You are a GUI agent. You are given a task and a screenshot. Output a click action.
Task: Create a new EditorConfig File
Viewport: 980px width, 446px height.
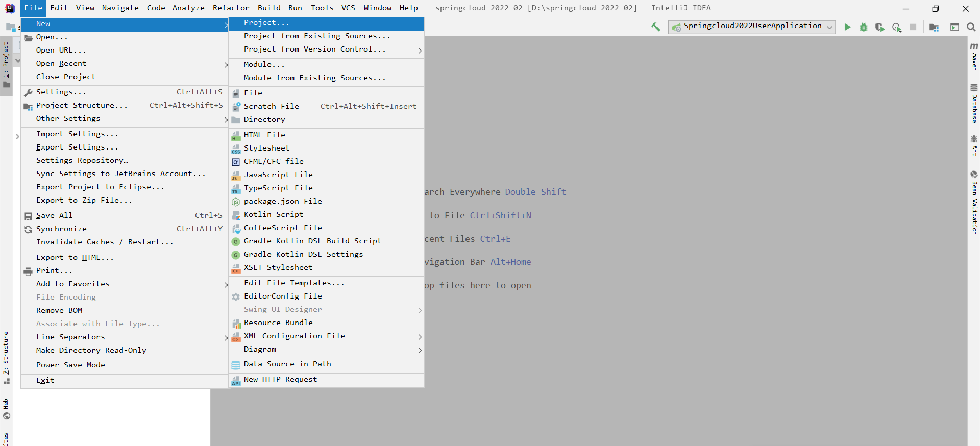(327, 296)
